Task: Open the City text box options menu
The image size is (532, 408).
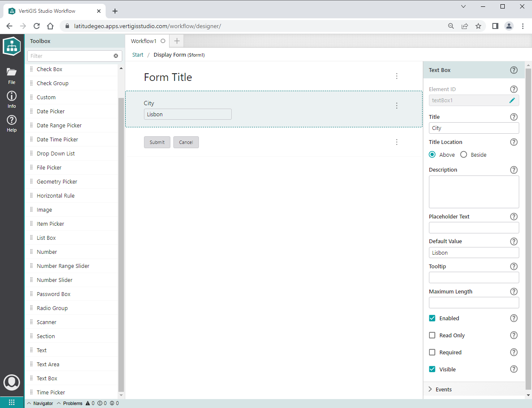Action: click(397, 106)
